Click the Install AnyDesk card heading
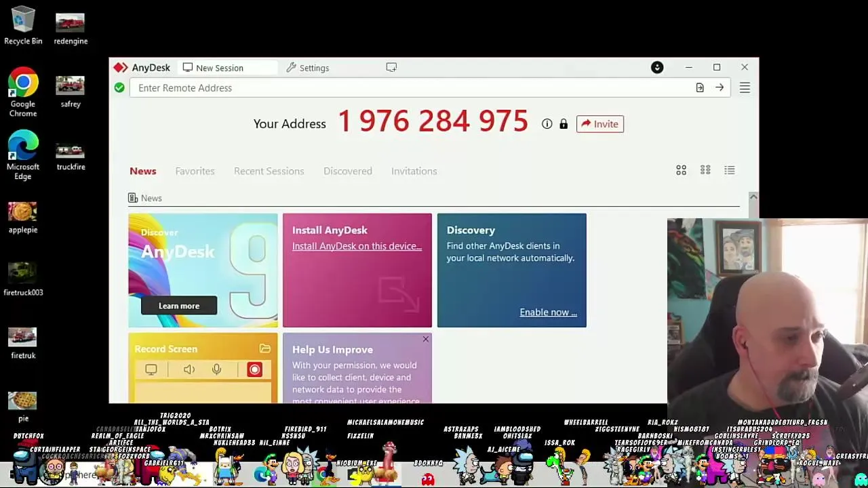The image size is (868, 488). point(330,230)
